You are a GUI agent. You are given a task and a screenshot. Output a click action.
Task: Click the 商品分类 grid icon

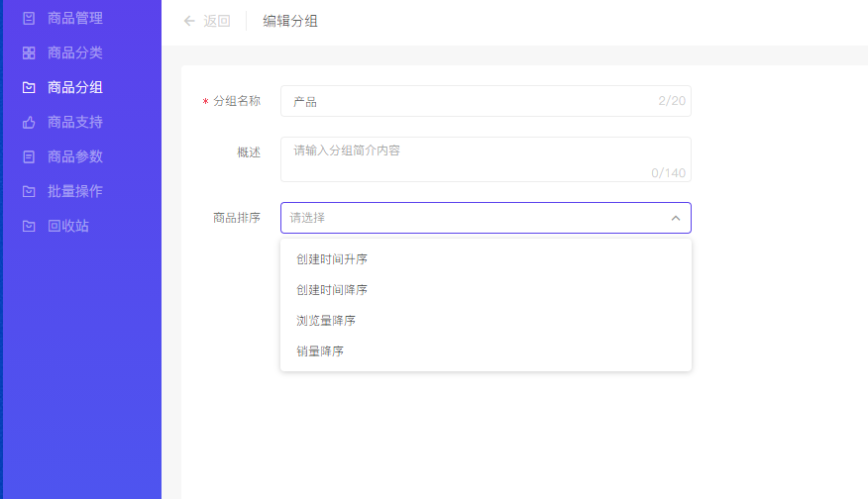[x=29, y=52]
